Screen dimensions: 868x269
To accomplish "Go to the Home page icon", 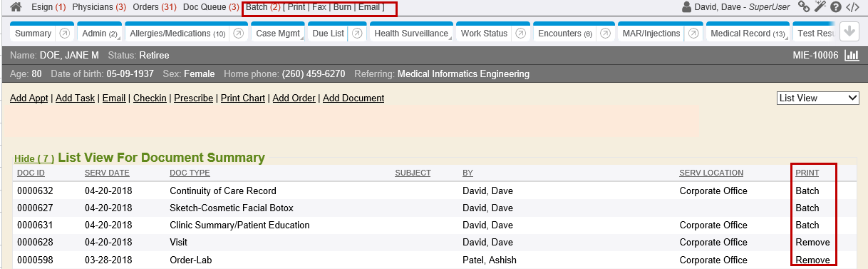I will 16,7.
